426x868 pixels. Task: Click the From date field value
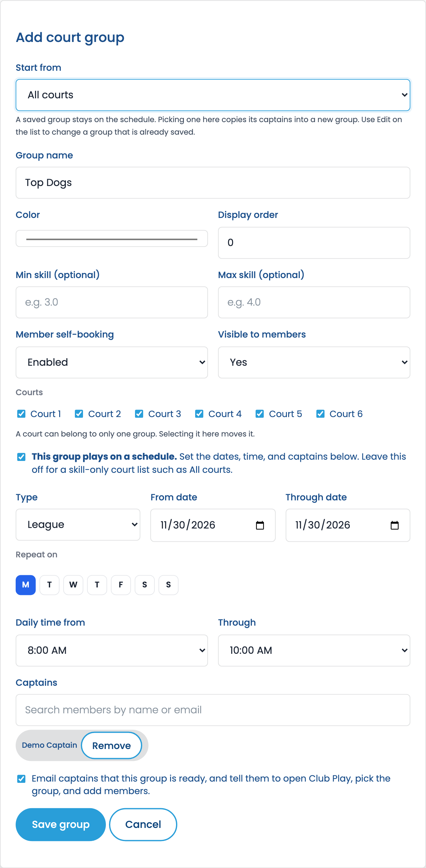(188, 525)
